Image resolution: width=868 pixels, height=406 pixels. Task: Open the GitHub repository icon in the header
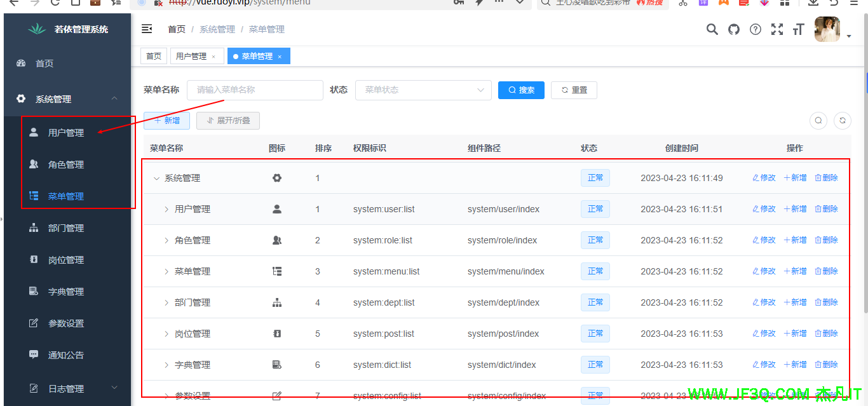click(x=733, y=29)
